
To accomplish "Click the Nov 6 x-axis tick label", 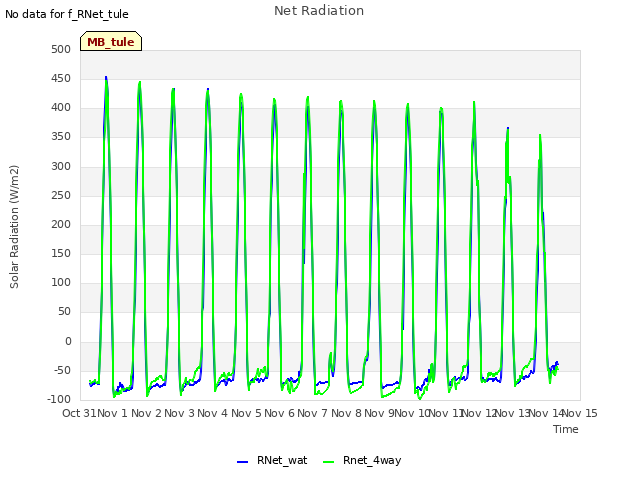I will (x=280, y=413).
